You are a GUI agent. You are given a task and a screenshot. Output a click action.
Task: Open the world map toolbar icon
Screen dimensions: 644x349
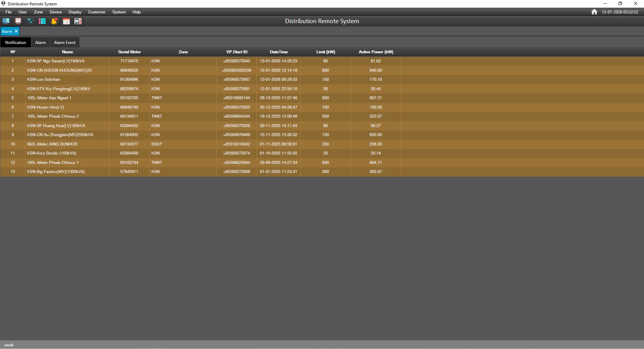click(x=30, y=21)
